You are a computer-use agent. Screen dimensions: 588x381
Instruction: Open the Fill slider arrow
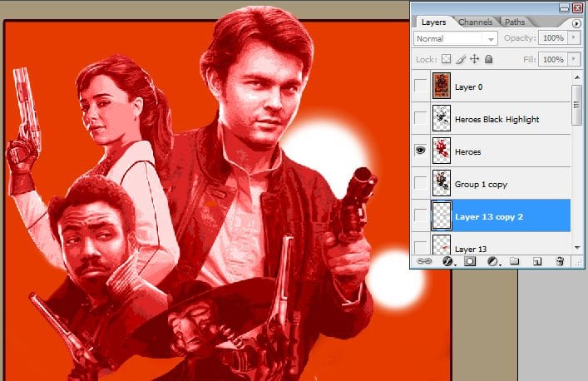pos(573,59)
